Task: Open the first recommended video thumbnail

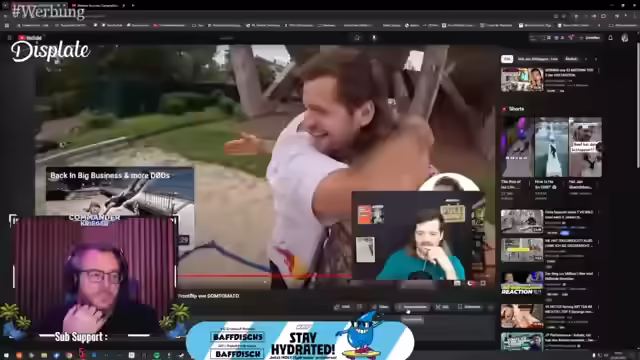Action: (522, 80)
